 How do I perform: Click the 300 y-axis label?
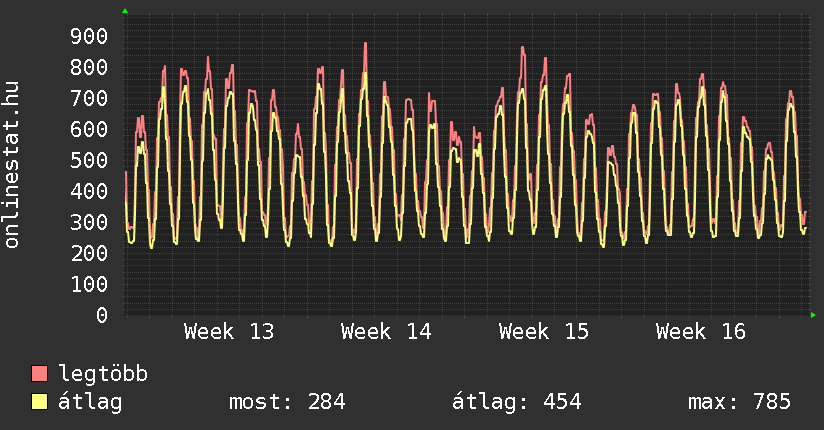pyautogui.click(x=88, y=223)
